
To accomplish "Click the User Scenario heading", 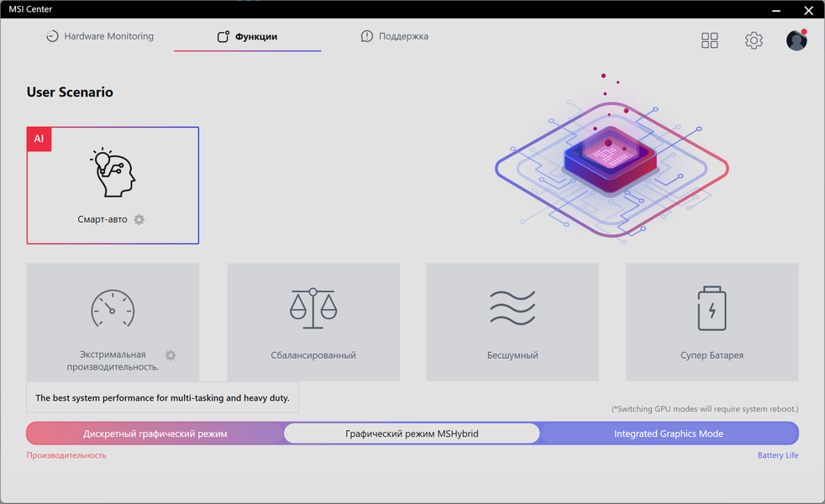I will tap(70, 92).
